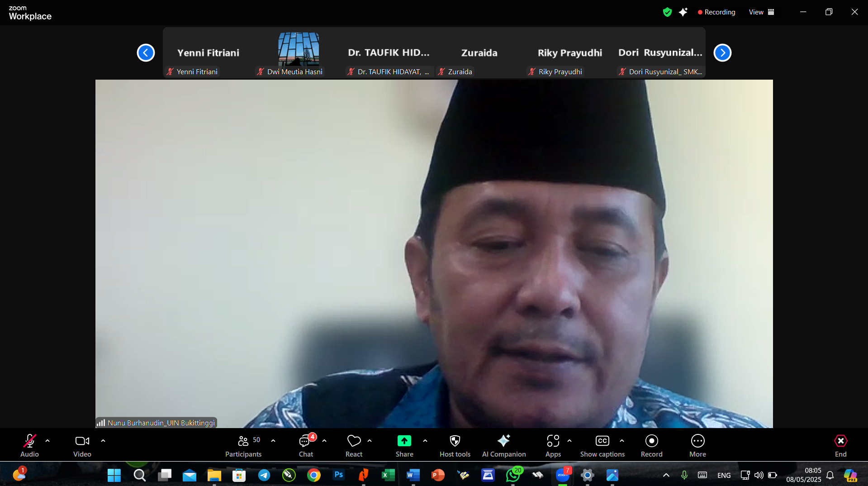Expand the Share options arrow
The width and height of the screenshot is (868, 486).
(x=425, y=441)
